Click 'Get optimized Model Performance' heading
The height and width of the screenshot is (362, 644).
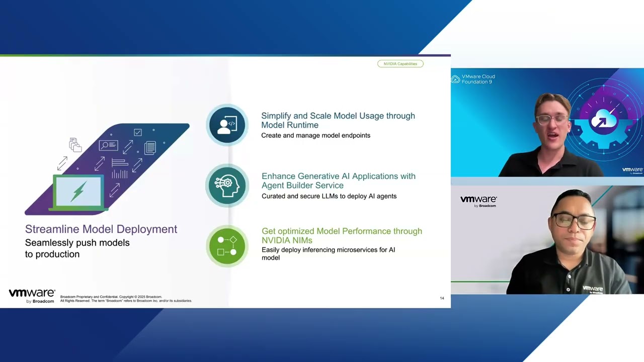tap(342, 235)
